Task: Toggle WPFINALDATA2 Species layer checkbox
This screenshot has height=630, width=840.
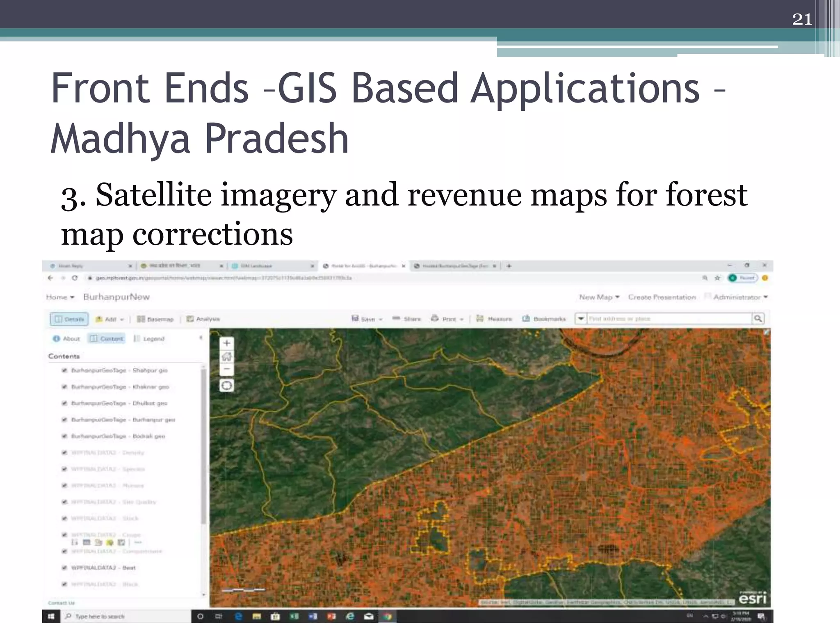Action: point(64,469)
